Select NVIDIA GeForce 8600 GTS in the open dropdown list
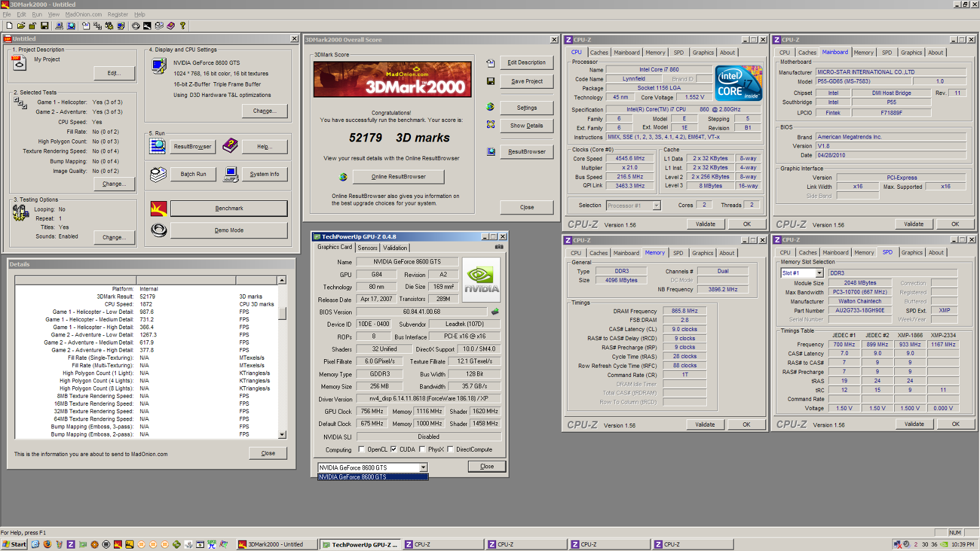 373,477
